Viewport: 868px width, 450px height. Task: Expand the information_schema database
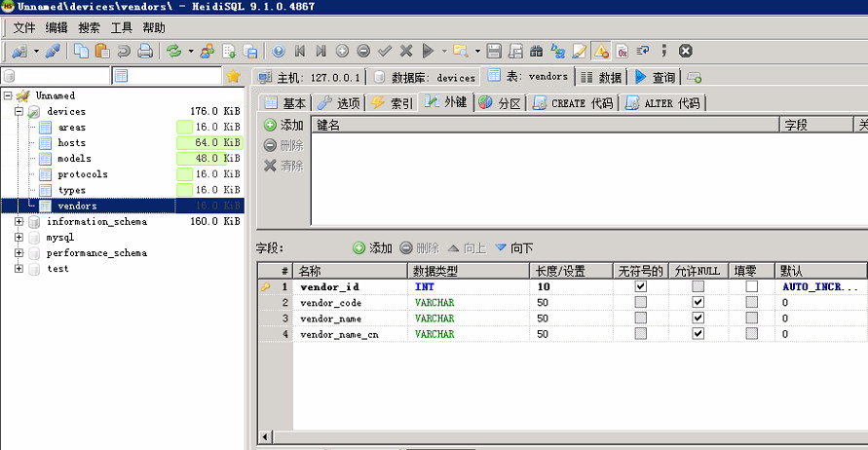pos(19,221)
